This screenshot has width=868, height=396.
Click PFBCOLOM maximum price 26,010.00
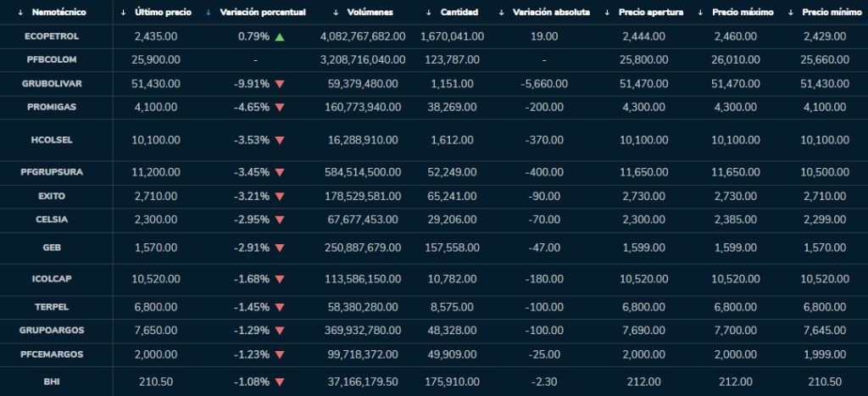(x=737, y=60)
